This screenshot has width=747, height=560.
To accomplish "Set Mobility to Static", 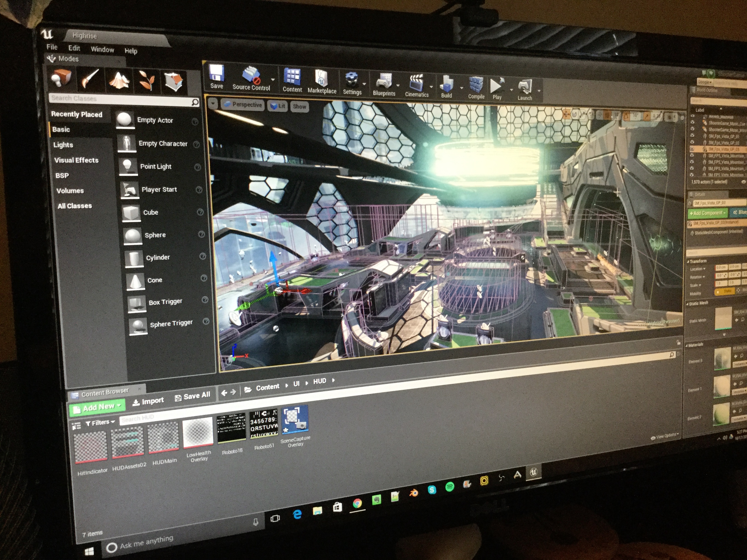I will [725, 292].
